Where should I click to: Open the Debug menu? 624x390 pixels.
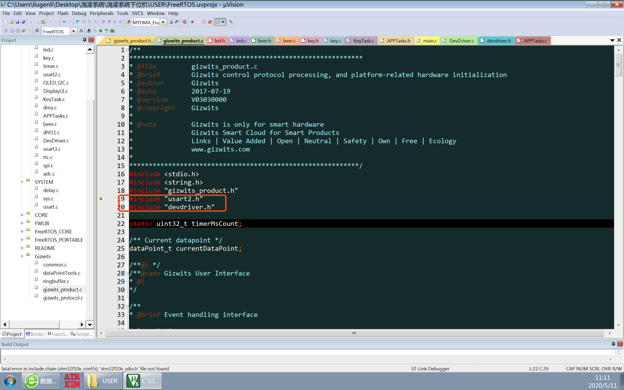[x=79, y=13]
